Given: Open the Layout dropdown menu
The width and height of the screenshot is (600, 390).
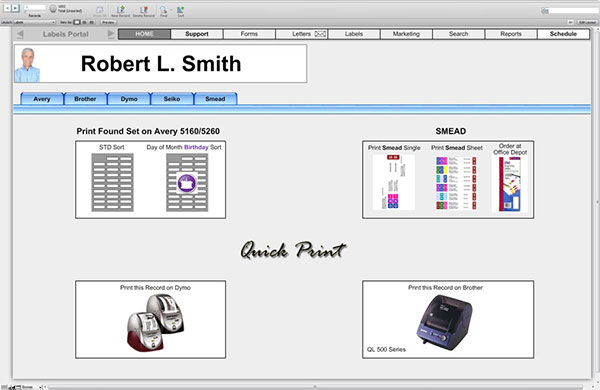Looking at the screenshot, I should (34, 22).
